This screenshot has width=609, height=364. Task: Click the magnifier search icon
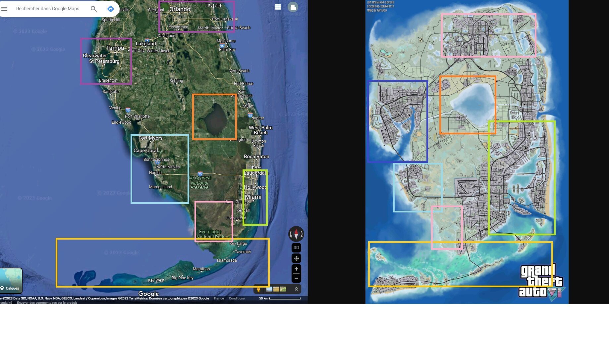[94, 9]
